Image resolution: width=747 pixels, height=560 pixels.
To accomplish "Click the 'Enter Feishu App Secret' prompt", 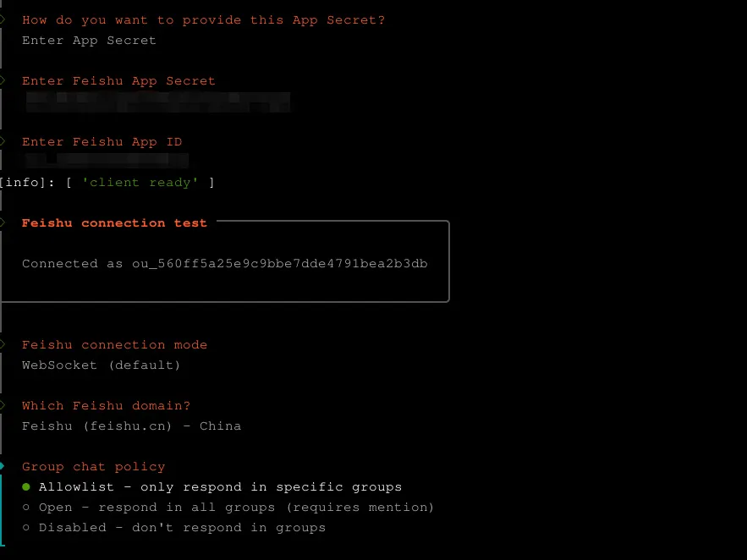I will pos(118,81).
